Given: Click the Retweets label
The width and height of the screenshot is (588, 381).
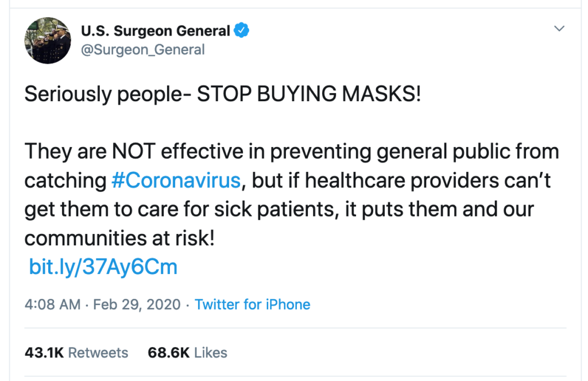Looking at the screenshot, I should tap(98, 353).
